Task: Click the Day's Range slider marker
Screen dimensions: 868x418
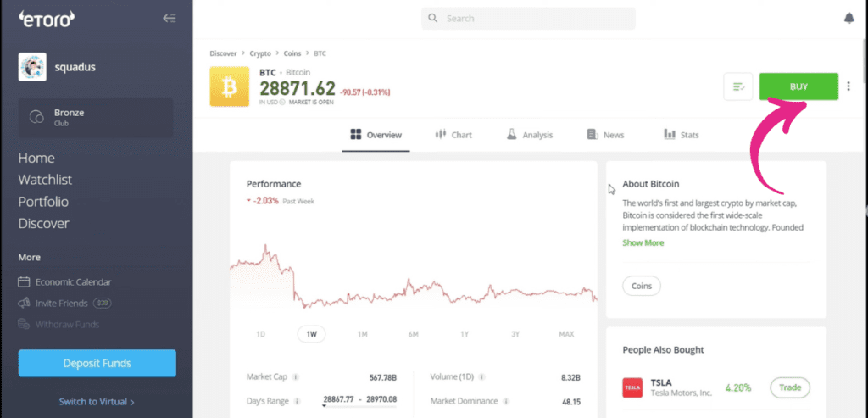Action: pos(325,406)
